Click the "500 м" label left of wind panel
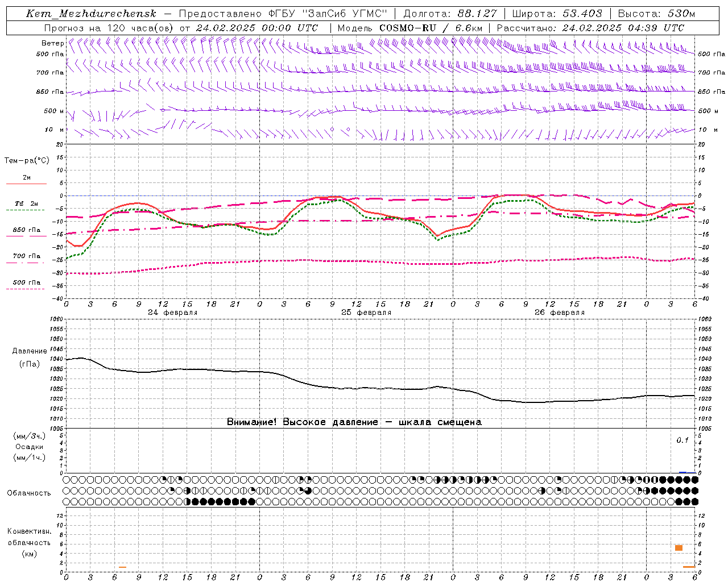Viewport: 728px width, 582px height. tap(54, 111)
